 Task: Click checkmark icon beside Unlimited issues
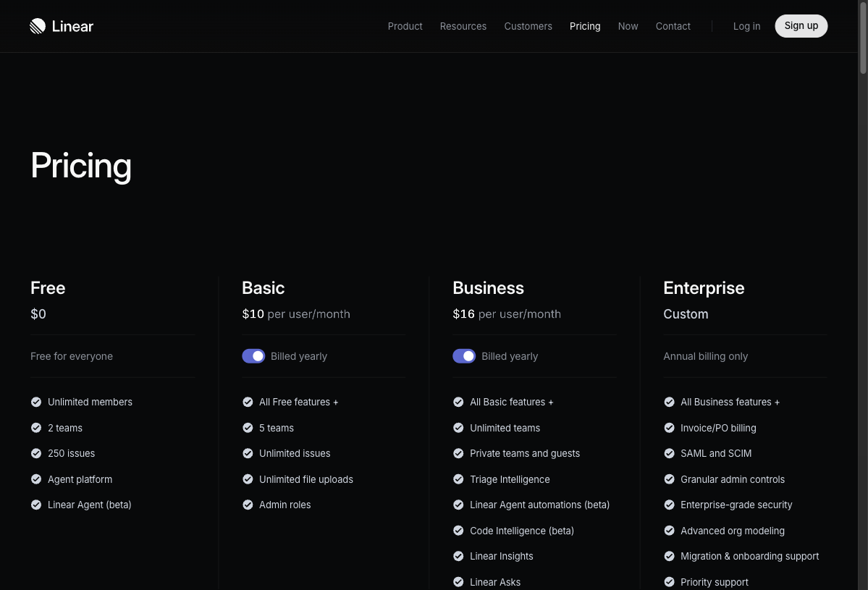click(x=248, y=453)
